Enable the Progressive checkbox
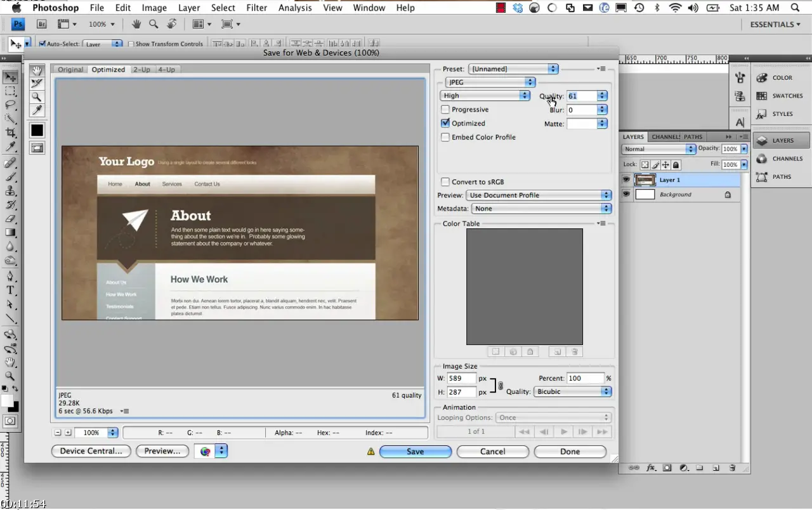Image resolution: width=812 pixels, height=510 pixels. [445, 110]
